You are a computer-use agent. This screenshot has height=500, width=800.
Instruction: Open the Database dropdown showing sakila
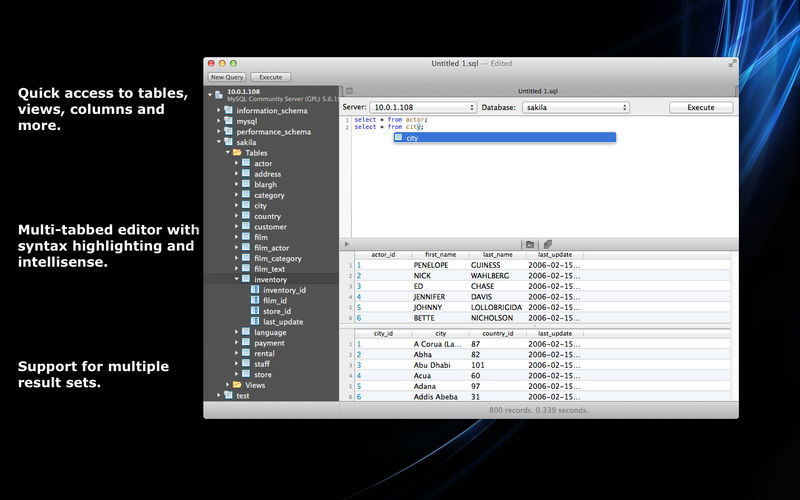(x=574, y=107)
